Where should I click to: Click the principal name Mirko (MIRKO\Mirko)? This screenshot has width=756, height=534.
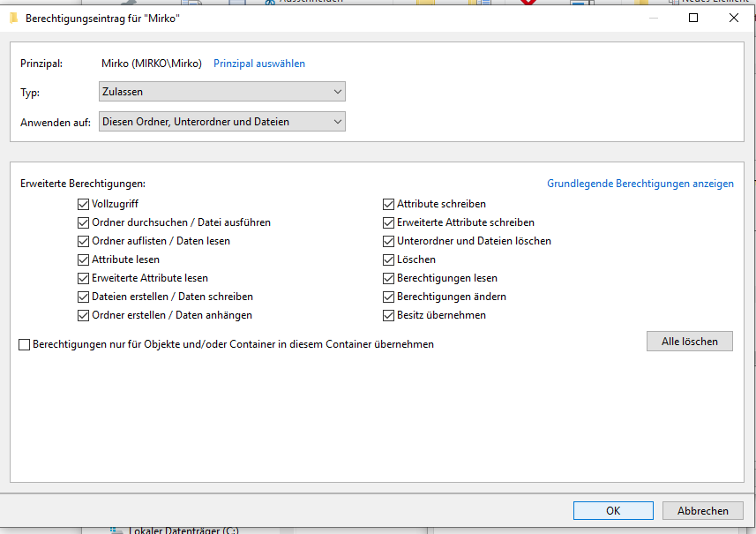pyautogui.click(x=152, y=64)
